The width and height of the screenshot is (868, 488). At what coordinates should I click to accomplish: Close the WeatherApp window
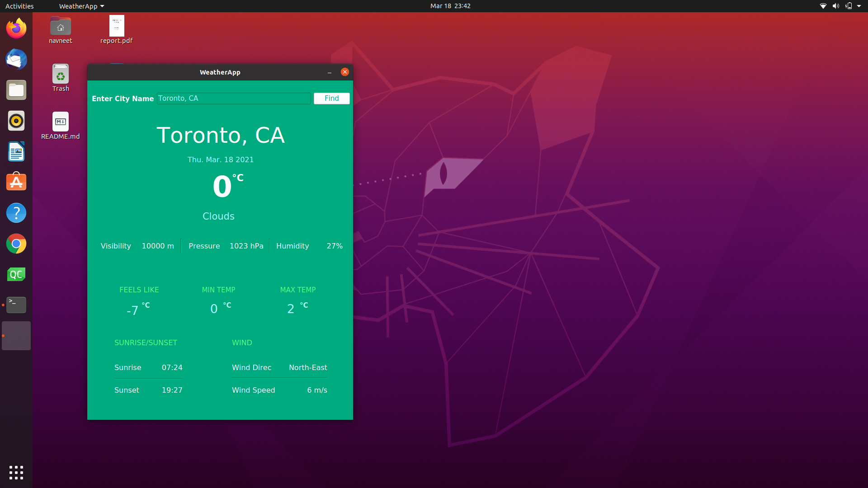(x=345, y=72)
